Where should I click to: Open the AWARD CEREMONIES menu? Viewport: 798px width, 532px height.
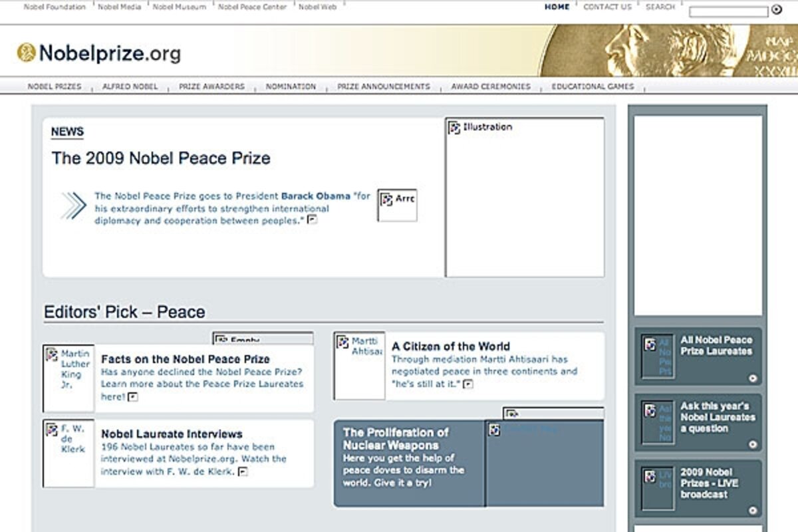[491, 86]
